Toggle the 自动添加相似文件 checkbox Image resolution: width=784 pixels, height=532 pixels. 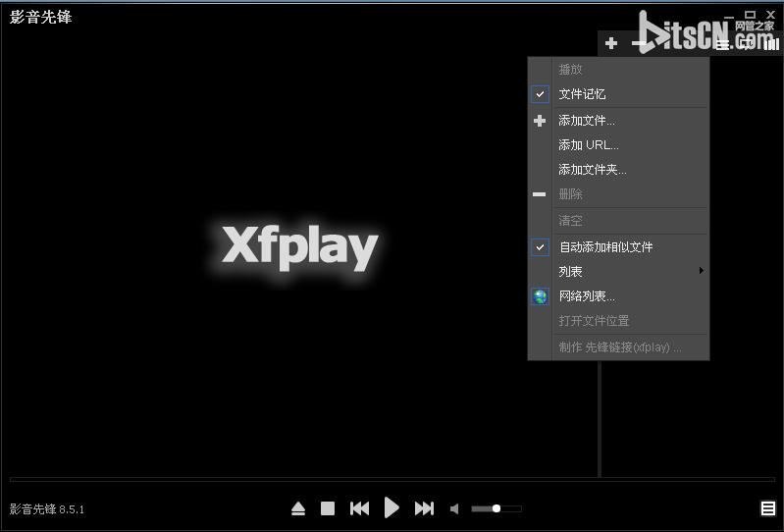pyautogui.click(x=540, y=247)
